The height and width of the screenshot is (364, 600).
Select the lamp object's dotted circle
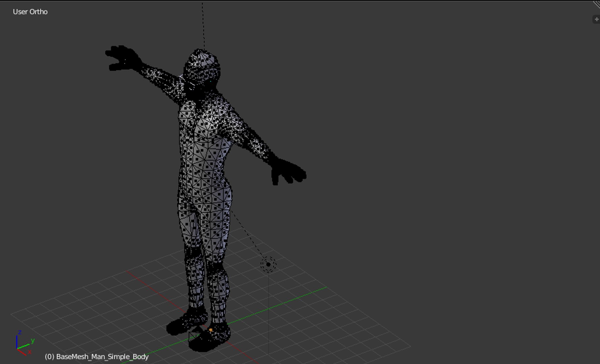point(268,264)
